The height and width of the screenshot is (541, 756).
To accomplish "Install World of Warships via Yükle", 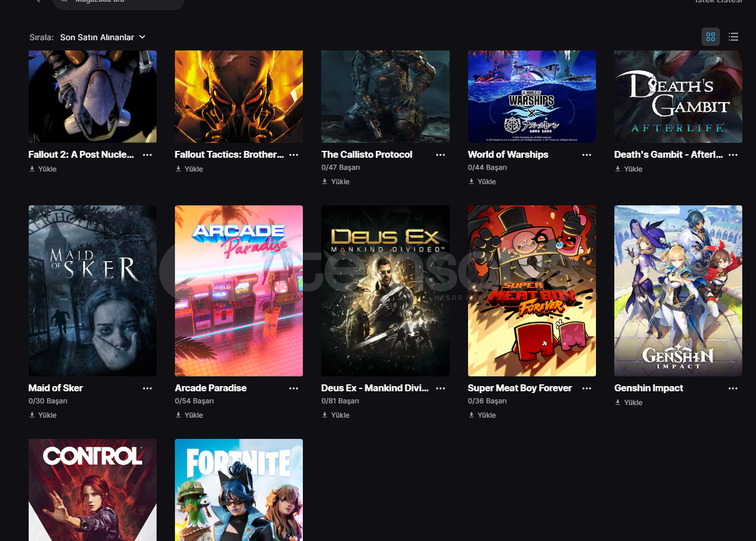I will point(482,182).
